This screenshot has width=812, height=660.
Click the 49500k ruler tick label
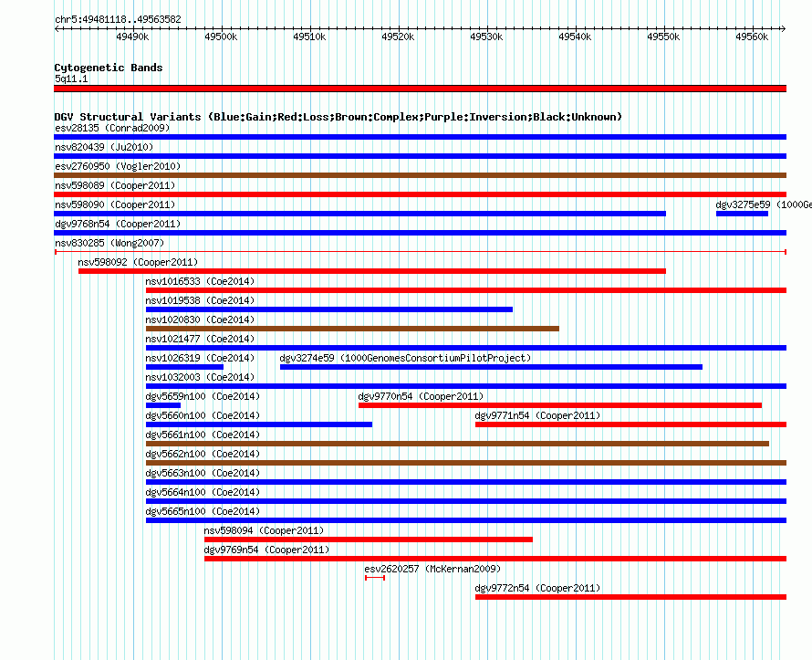[x=221, y=37]
